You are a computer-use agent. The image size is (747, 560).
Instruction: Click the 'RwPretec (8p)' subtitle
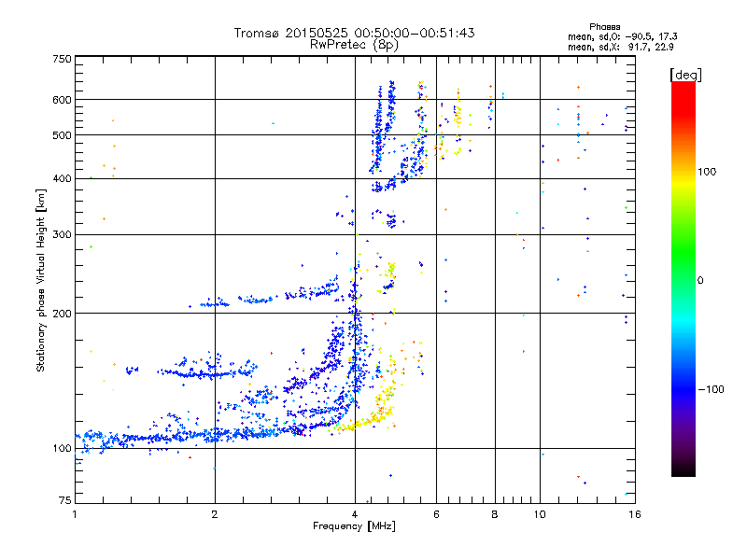[354, 45]
